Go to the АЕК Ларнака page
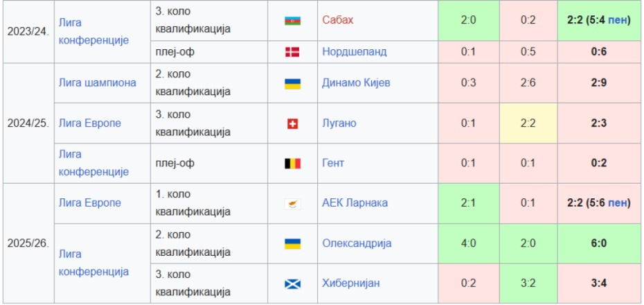644x305 pixels. coord(355,203)
